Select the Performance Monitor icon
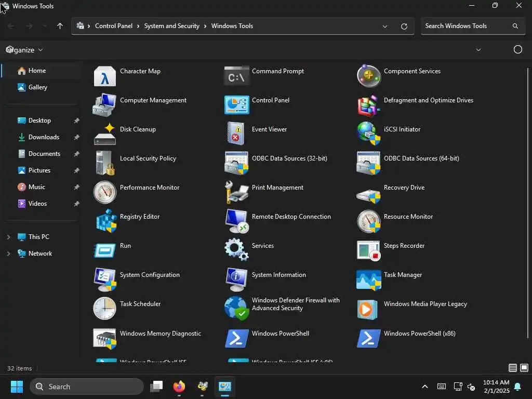Viewport: 532px width, 399px height. [x=104, y=192]
